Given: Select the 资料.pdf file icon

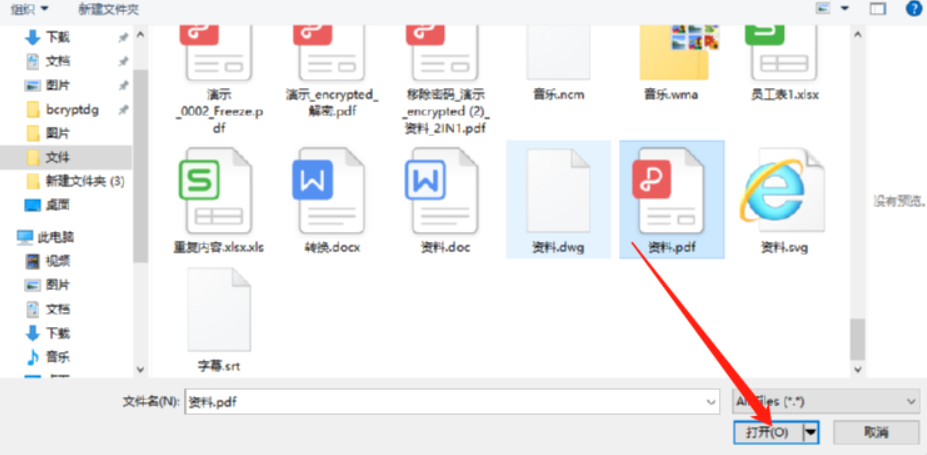Looking at the screenshot, I should pyautogui.click(x=668, y=191).
